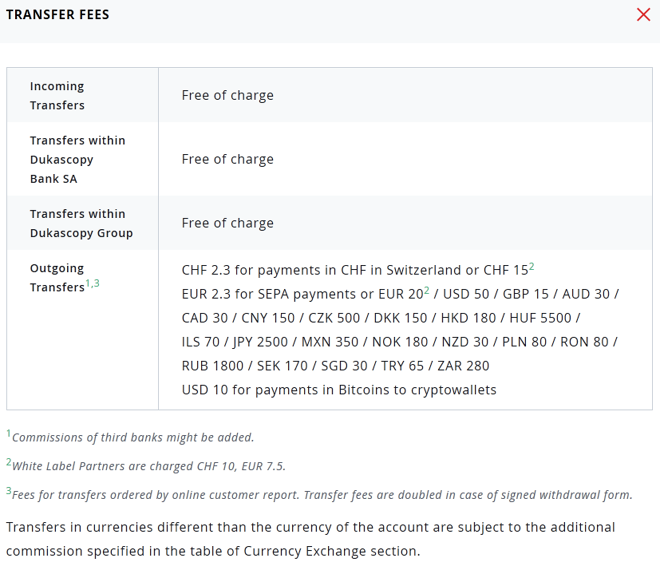Viewport: 660px width, 566px height.
Task: Click the EUR 2.3 SEPA payments line
Action: (400, 294)
